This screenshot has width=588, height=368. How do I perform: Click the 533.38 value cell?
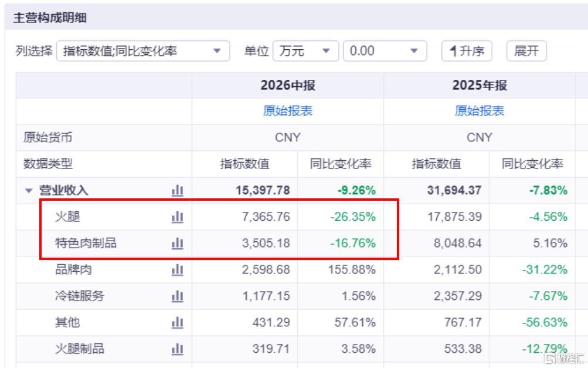[x=463, y=349]
